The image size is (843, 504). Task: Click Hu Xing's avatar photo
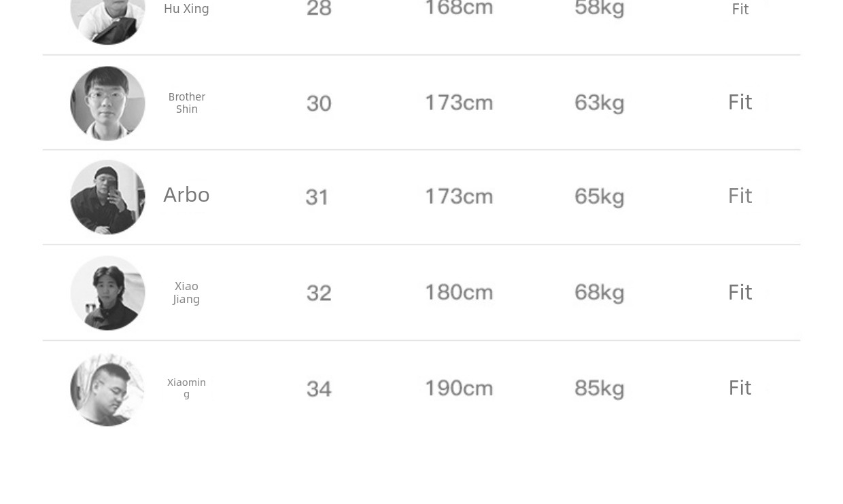coord(107,19)
